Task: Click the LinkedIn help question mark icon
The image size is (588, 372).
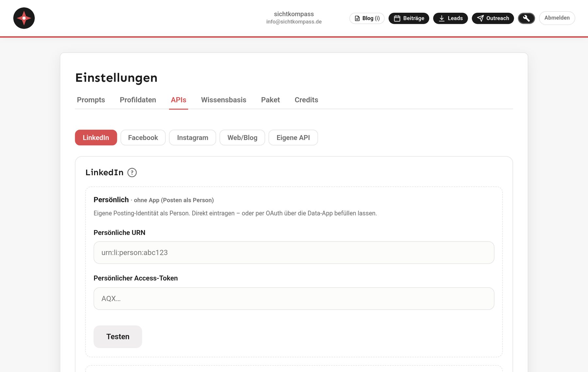Action: click(x=132, y=173)
